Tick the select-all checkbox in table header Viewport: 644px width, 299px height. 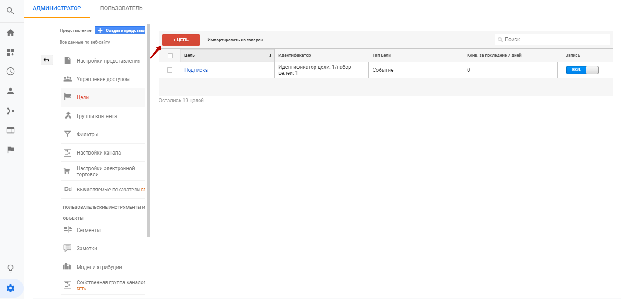pos(170,55)
